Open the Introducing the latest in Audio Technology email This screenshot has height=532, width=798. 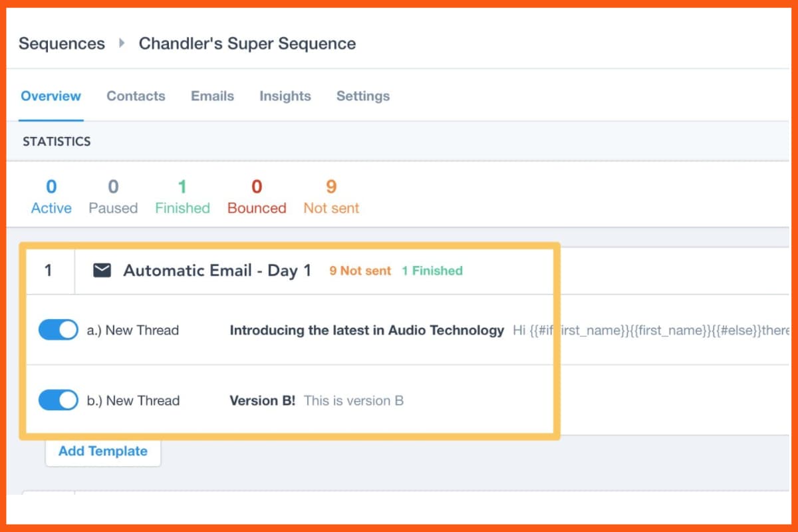tap(366, 330)
